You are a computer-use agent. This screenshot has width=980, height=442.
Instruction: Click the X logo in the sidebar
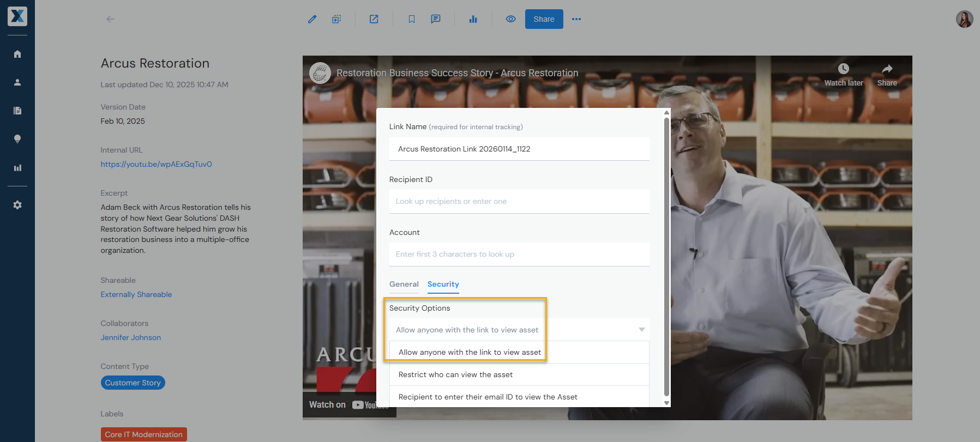tap(17, 16)
